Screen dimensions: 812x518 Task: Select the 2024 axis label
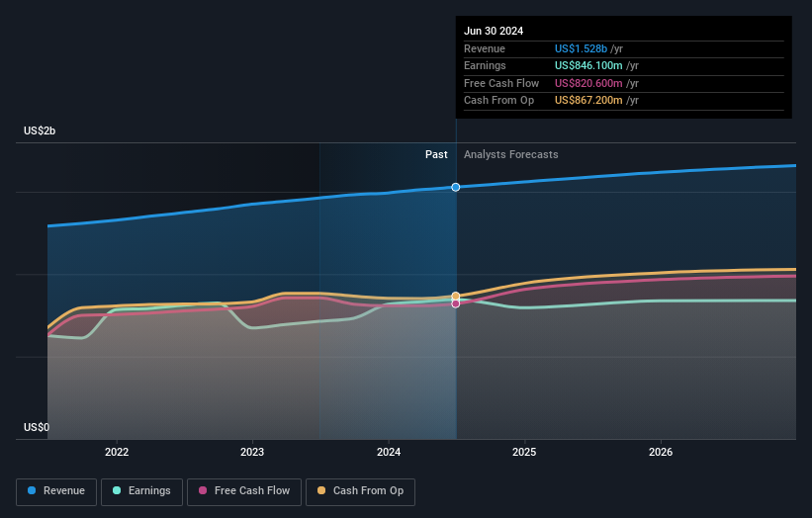(x=389, y=452)
